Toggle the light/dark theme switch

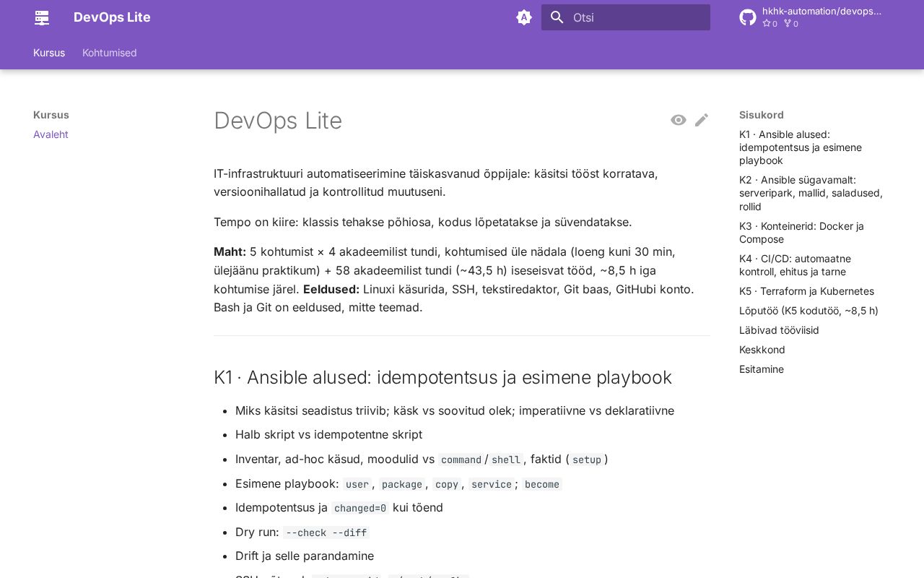524,17
